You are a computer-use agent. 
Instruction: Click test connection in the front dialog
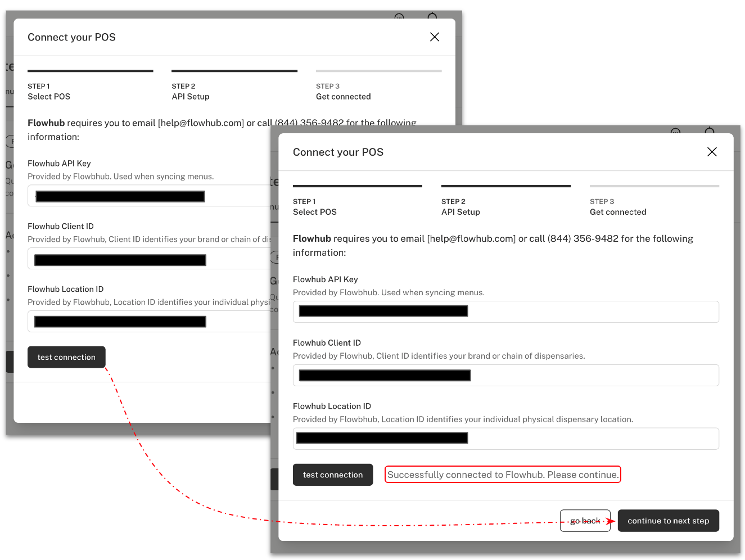[x=333, y=475]
